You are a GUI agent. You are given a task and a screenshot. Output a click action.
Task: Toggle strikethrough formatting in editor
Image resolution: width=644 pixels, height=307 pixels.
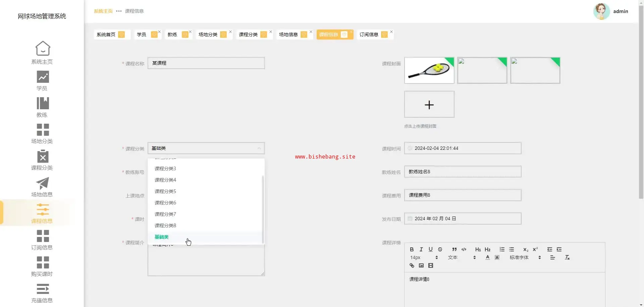pyautogui.click(x=440, y=249)
